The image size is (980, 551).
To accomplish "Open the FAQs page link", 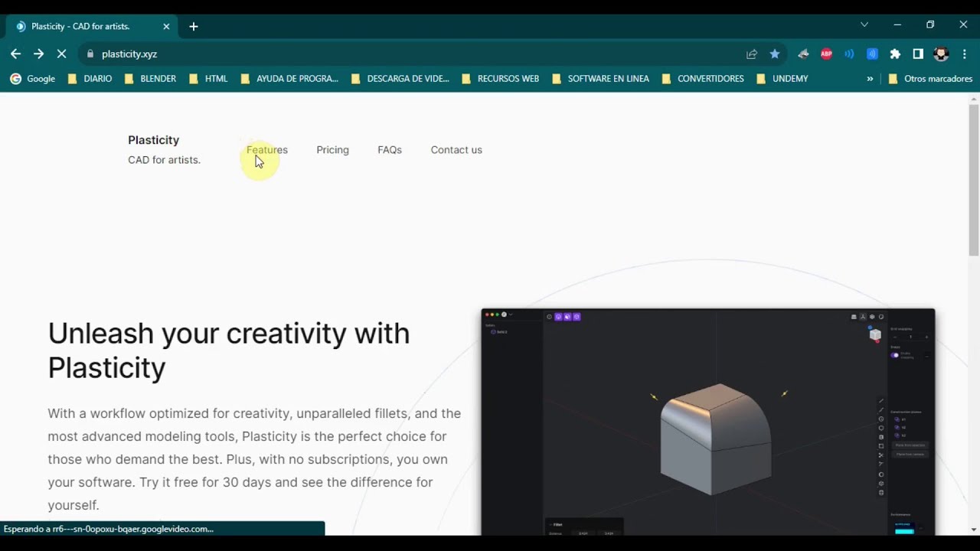I will pos(390,150).
